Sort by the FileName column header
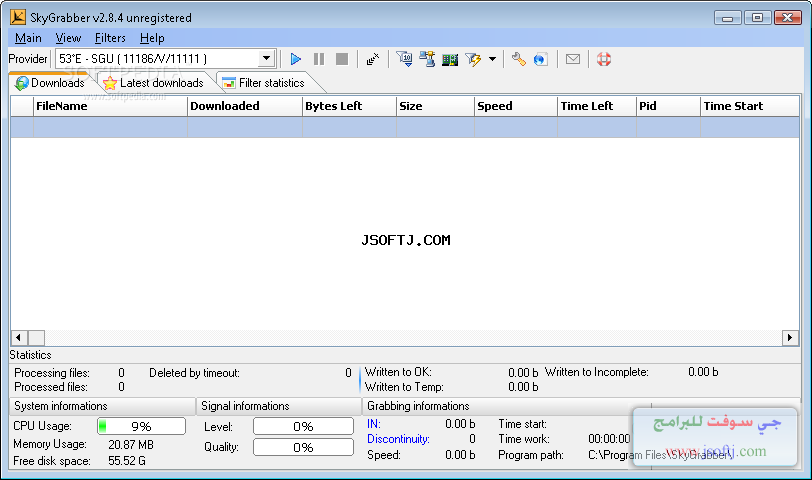Viewport: 812px width, 480px height. tap(110, 106)
